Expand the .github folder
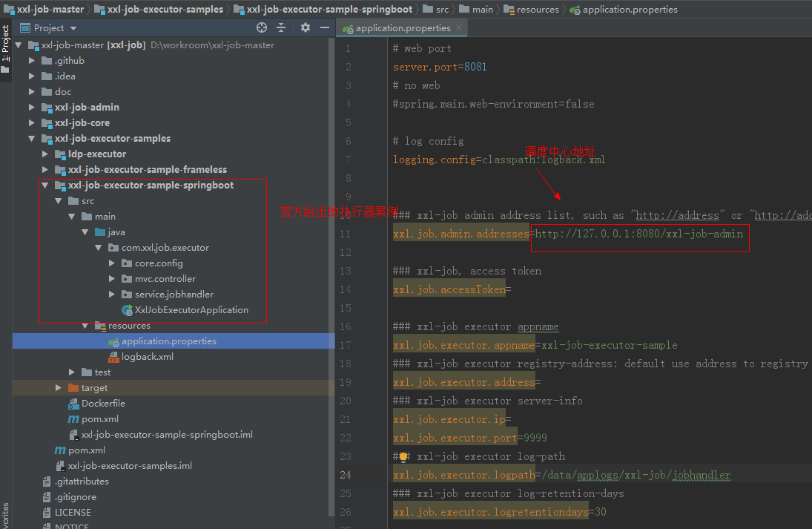Screen dimensions: 812x529 click(x=32, y=61)
